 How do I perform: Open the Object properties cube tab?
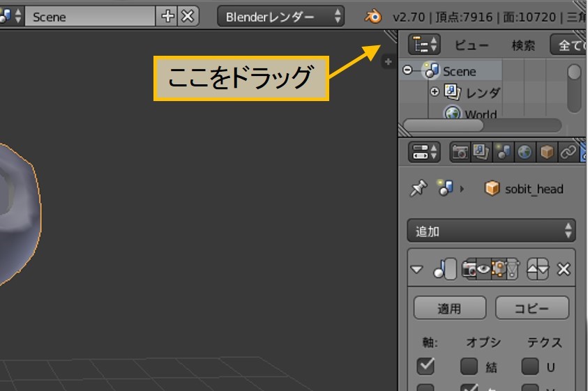click(x=547, y=152)
